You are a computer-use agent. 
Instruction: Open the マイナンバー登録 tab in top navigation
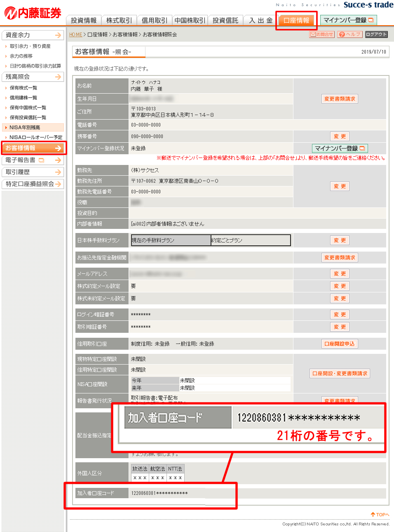tap(348, 20)
